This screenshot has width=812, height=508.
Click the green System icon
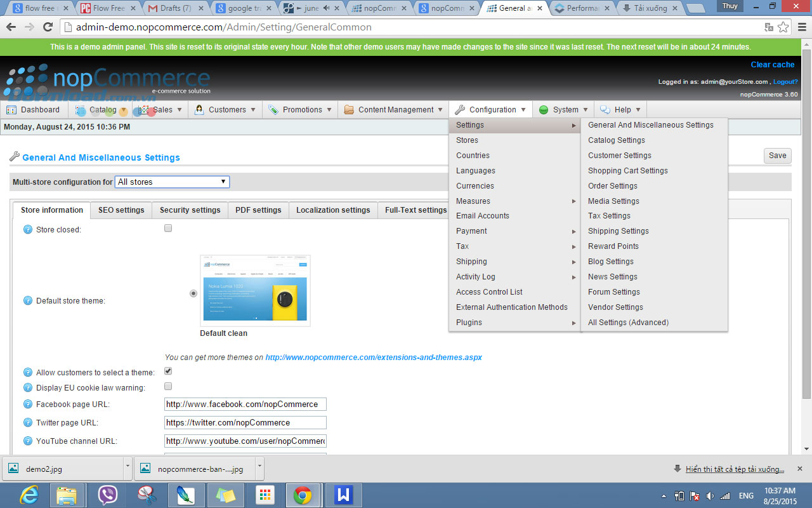pyautogui.click(x=544, y=110)
